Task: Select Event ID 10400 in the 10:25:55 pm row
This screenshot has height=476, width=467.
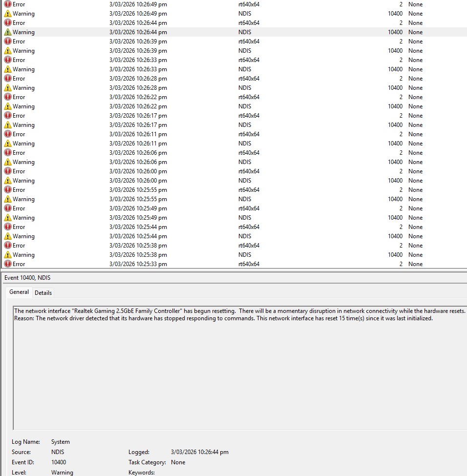Action: pyautogui.click(x=395, y=199)
